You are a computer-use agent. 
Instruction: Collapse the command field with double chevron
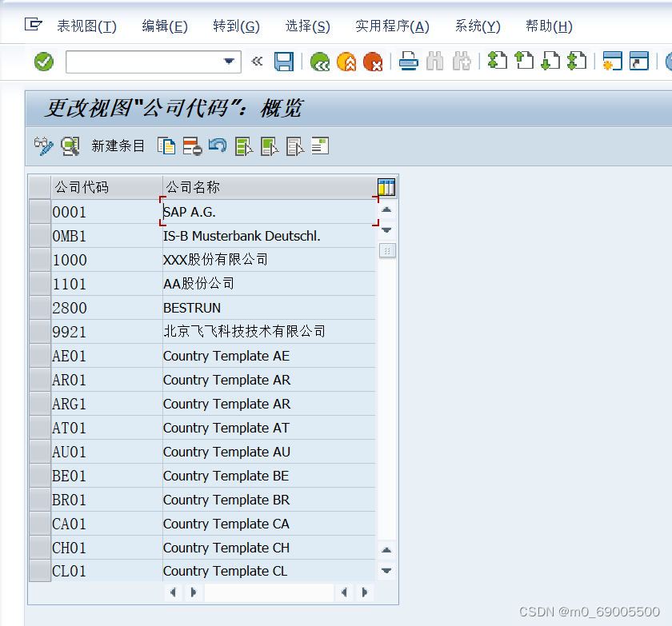(257, 61)
